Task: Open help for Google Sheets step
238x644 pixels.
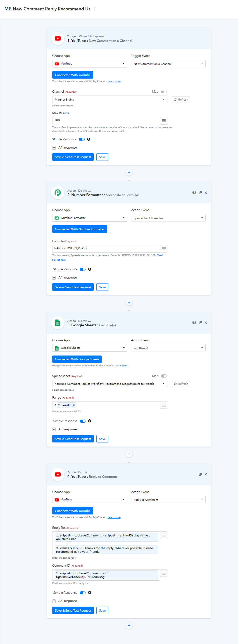Action: tap(194, 322)
